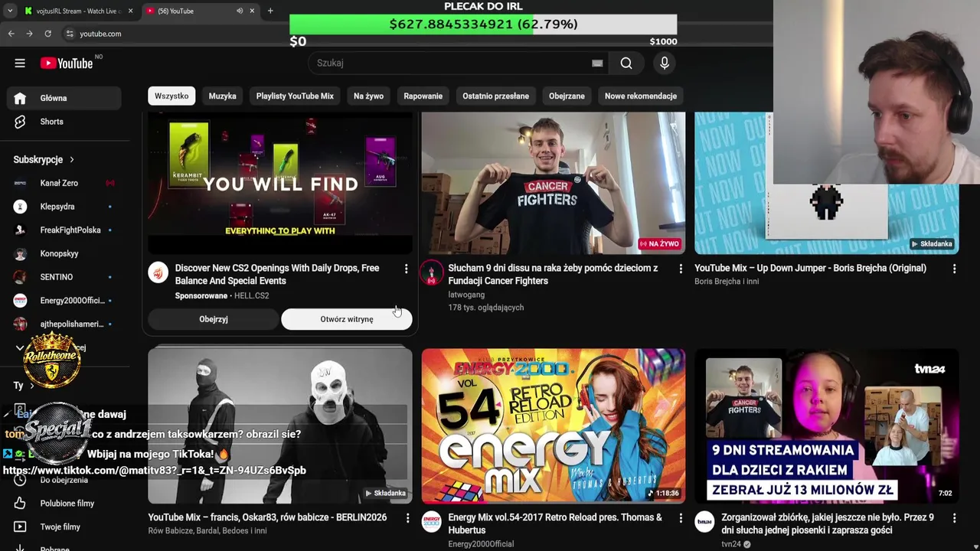Click the YouTube logo
This screenshot has height=551, width=980.
[67, 64]
